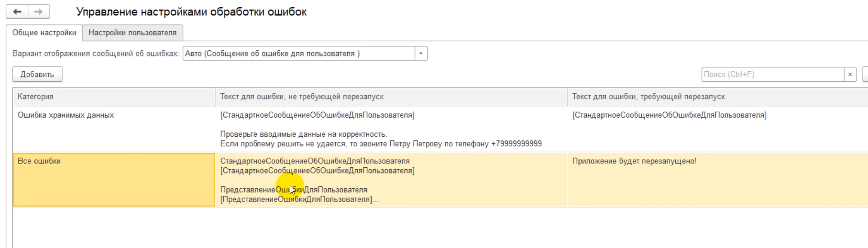
Task: Click the Вариант отображения сообщений об ошибках label
Action: pyautogui.click(x=96, y=54)
